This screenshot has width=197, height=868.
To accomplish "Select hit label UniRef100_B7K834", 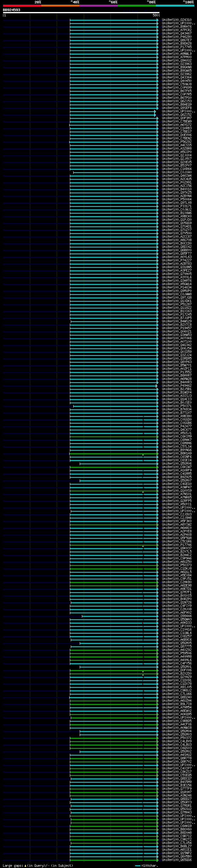I will [176, 410].
